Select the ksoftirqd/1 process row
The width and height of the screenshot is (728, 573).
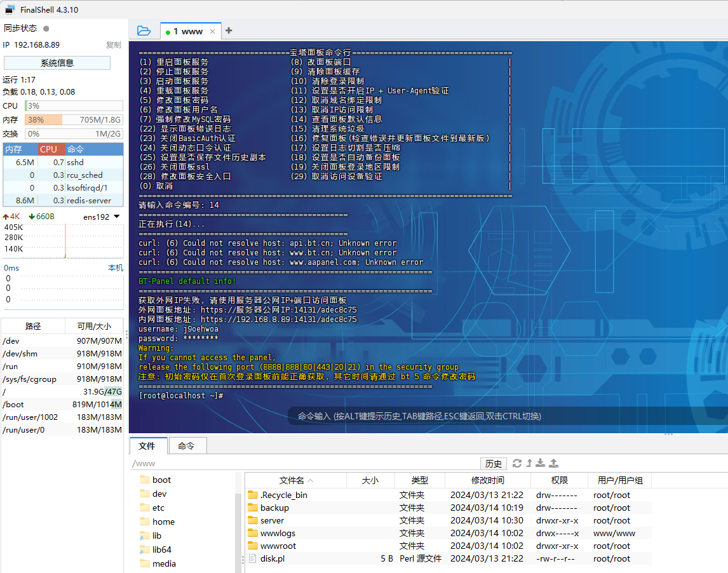point(63,188)
